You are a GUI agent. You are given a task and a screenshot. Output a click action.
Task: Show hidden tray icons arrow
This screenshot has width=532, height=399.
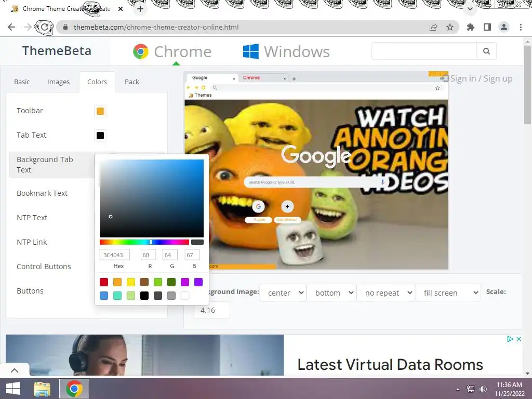point(458,389)
